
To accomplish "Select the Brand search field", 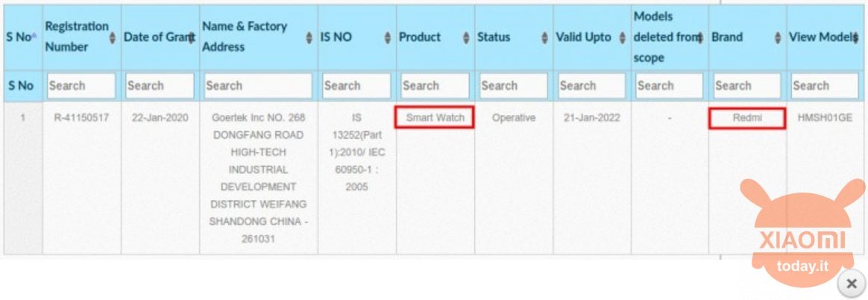I will click(747, 86).
